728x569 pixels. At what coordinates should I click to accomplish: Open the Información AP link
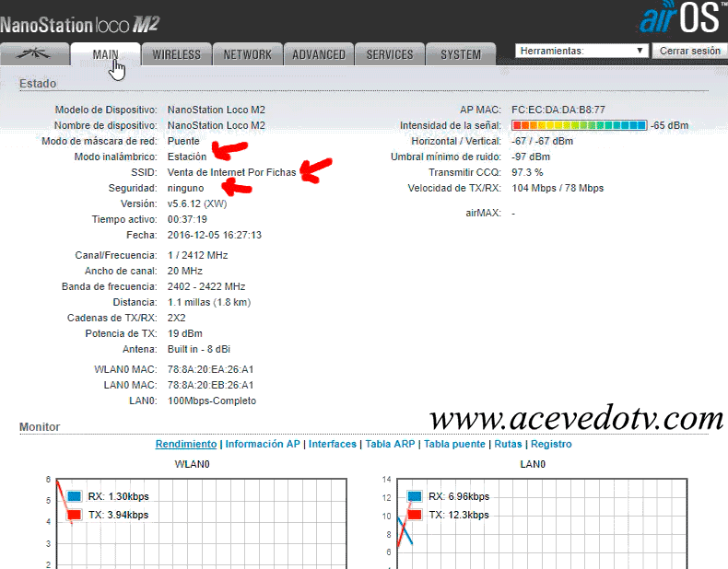pyautogui.click(x=263, y=444)
